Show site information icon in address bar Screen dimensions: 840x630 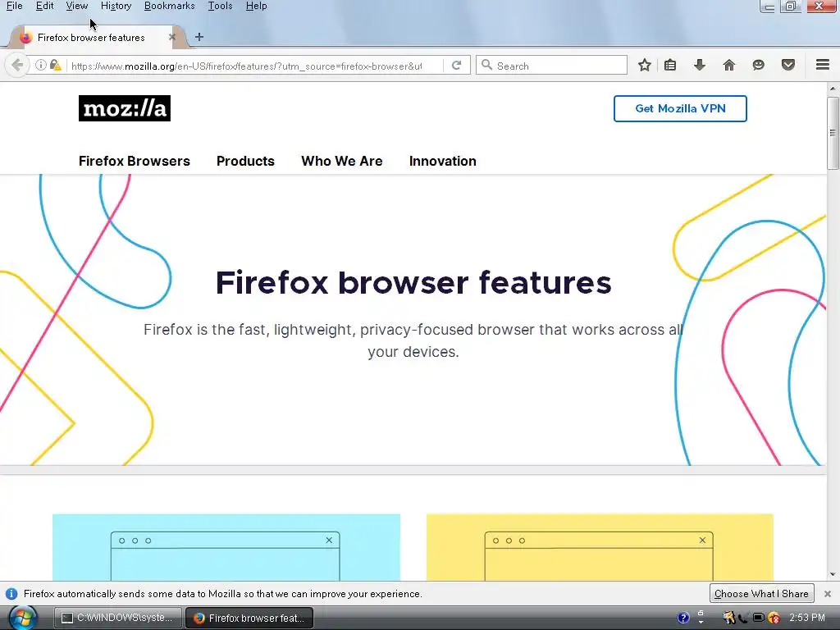[41, 66]
